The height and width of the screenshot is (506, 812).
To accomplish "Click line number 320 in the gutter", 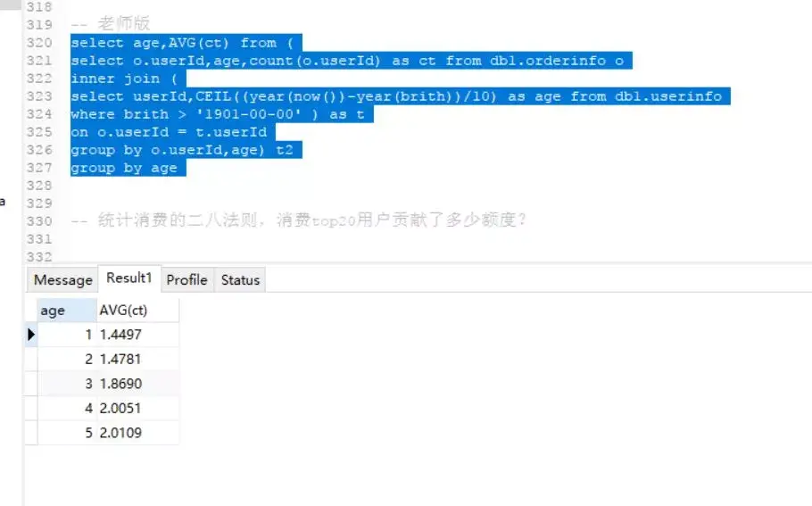I will (39, 43).
